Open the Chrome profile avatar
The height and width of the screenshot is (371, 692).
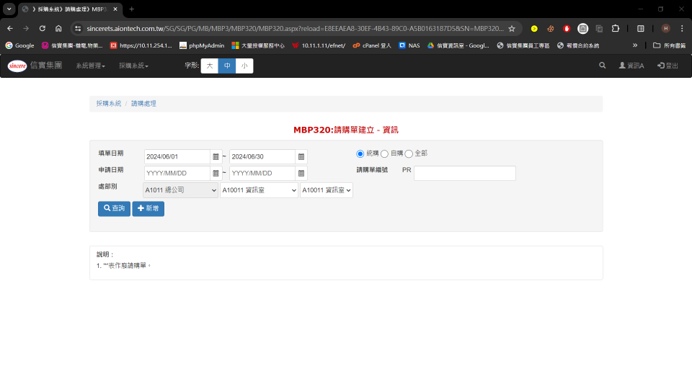666,29
